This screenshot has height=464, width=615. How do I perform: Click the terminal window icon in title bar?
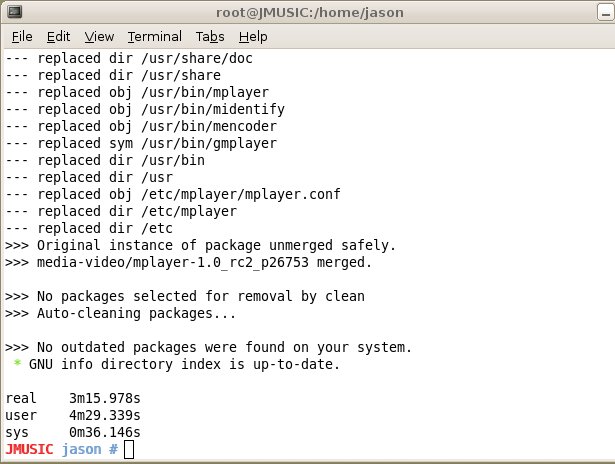tap(15, 12)
